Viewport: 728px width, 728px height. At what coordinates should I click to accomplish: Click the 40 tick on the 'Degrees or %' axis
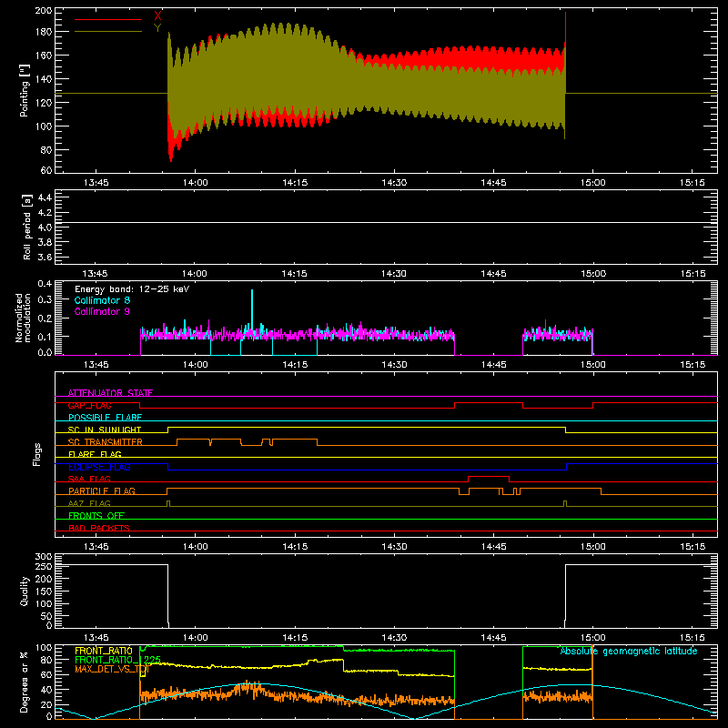pyautogui.click(x=46, y=690)
